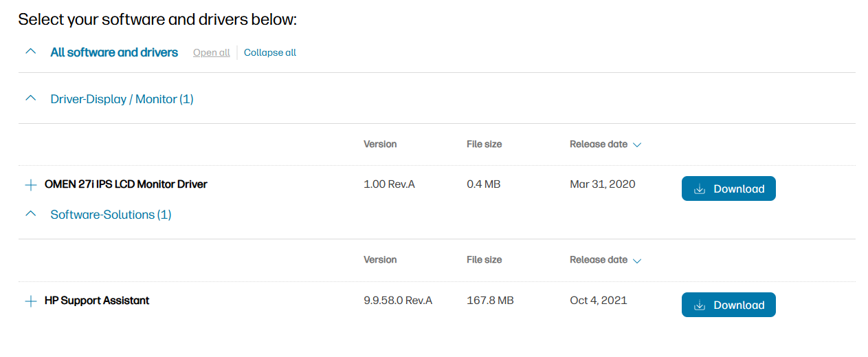The width and height of the screenshot is (868, 357).
Task: Select OMEN 27i IPS LCD Monitor Driver title
Action: pyautogui.click(x=126, y=184)
